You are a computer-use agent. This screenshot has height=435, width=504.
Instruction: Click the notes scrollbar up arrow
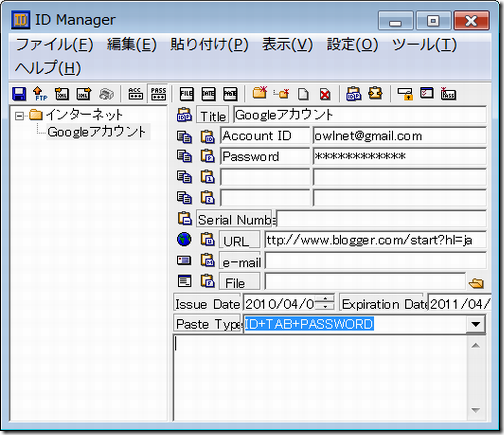pyautogui.click(x=476, y=346)
